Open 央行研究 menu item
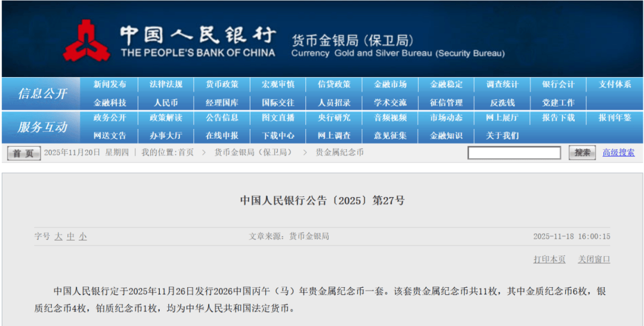Viewport: 644px width, 326px height. [334, 118]
